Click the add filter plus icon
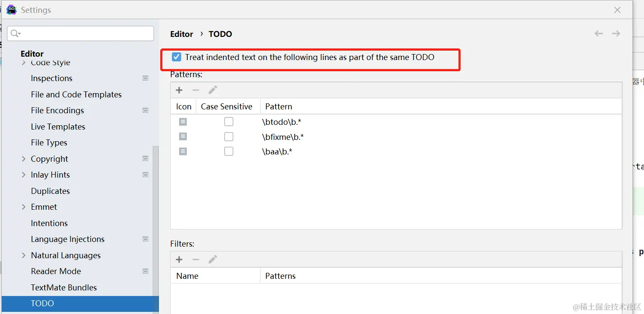This screenshot has height=314, width=644. (x=179, y=260)
